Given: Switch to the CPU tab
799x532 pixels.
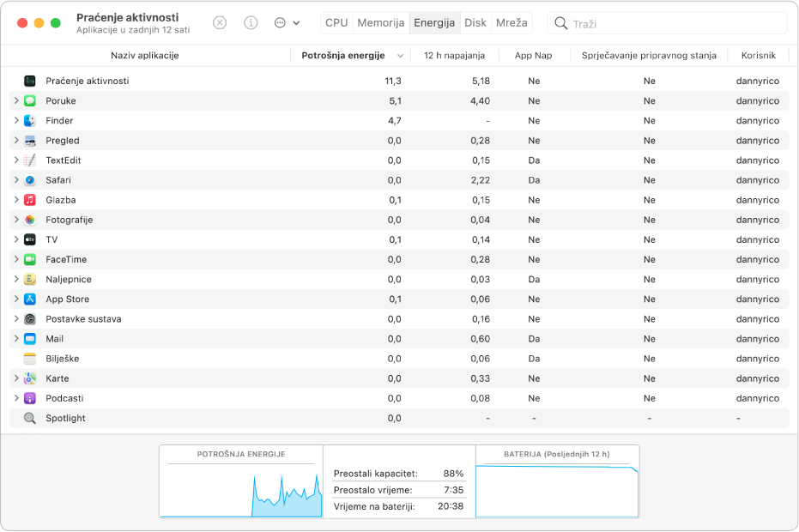Looking at the screenshot, I should [x=336, y=23].
